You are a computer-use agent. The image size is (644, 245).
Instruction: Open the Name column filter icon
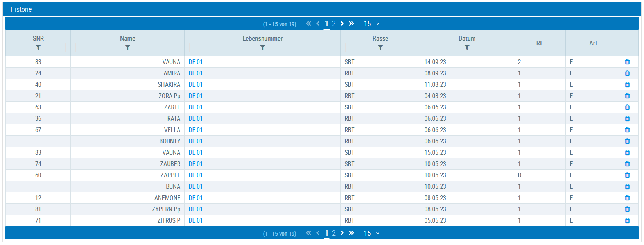(127, 48)
